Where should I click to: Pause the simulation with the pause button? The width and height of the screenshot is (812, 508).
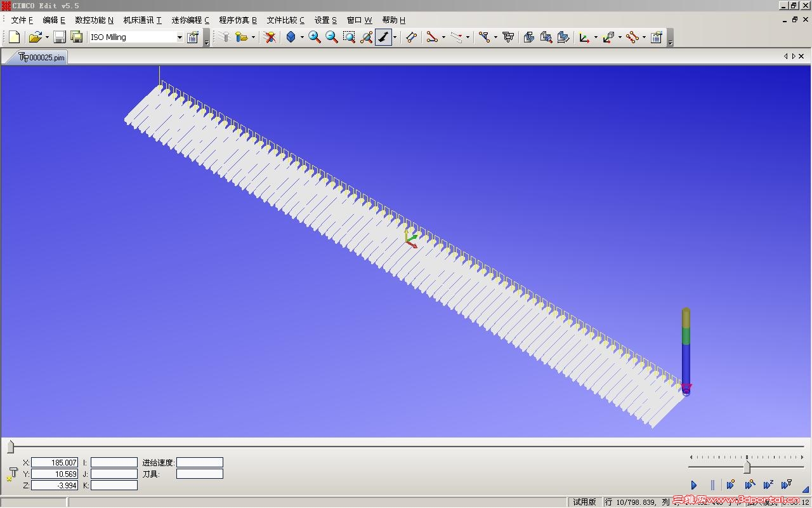pos(712,485)
